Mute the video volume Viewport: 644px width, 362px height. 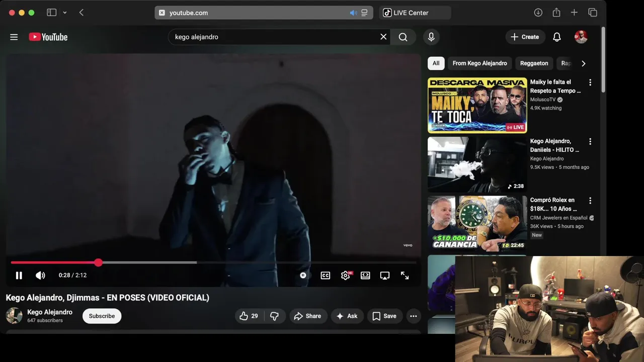pyautogui.click(x=40, y=276)
